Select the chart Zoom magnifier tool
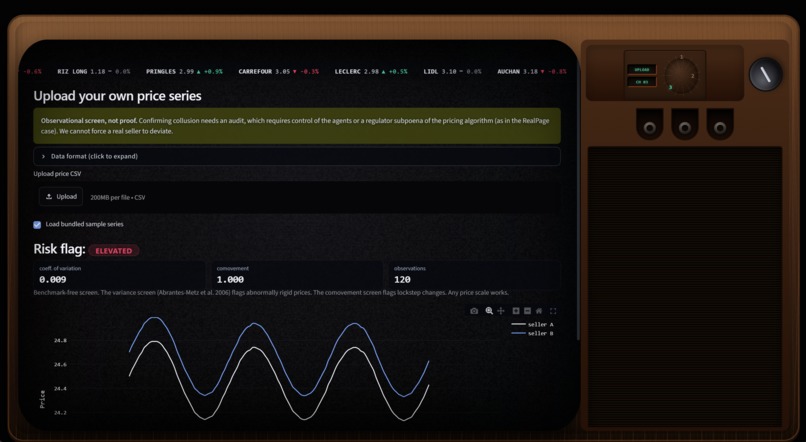The width and height of the screenshot is (806, 442). pyautogui.click(x=489, y=311)
